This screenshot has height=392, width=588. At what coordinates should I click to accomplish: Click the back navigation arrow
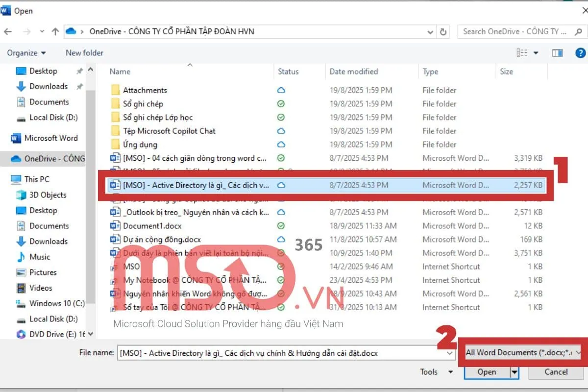(x=8, y=31)
